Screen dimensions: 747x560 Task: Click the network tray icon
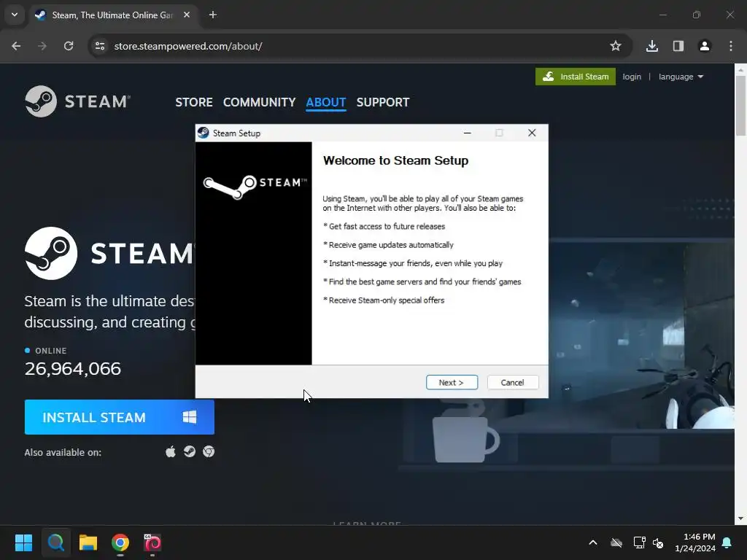(639, 542)
